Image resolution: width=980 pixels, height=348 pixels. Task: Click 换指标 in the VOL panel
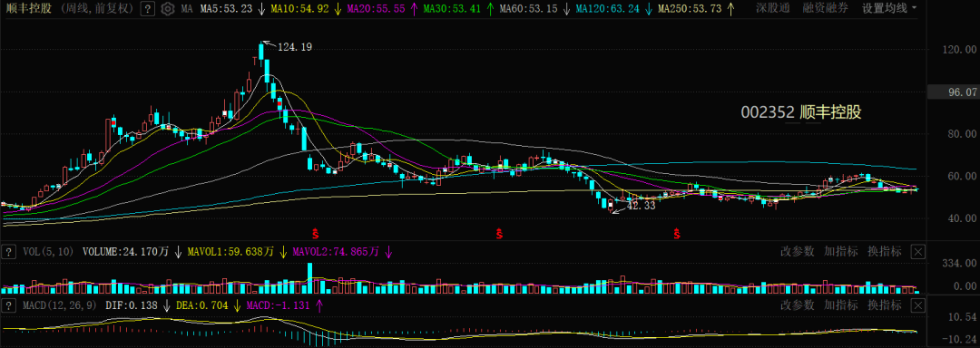(x=885, y=251)
